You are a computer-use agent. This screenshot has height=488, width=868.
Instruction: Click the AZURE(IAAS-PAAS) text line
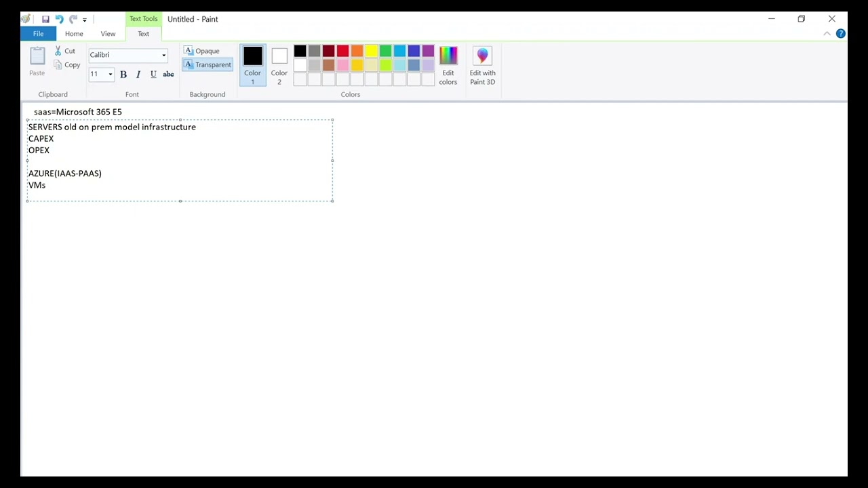click(65, 174)
